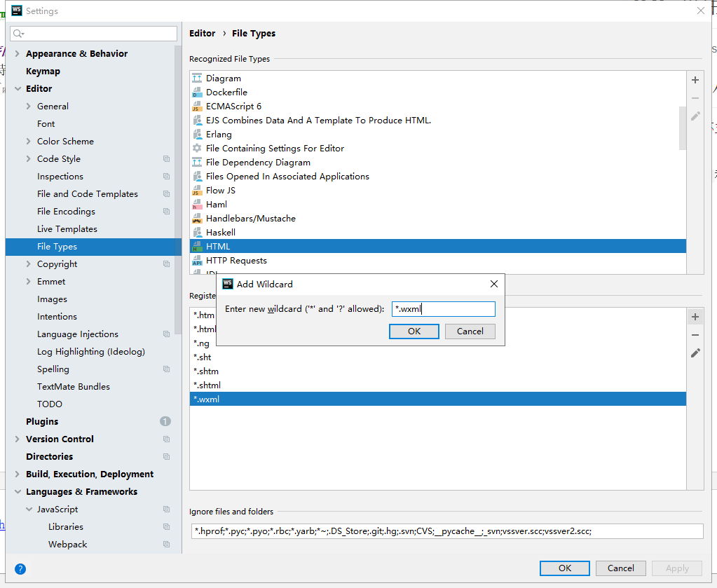
Task: Open the Keymap settings page
Action: pos(43,71)
